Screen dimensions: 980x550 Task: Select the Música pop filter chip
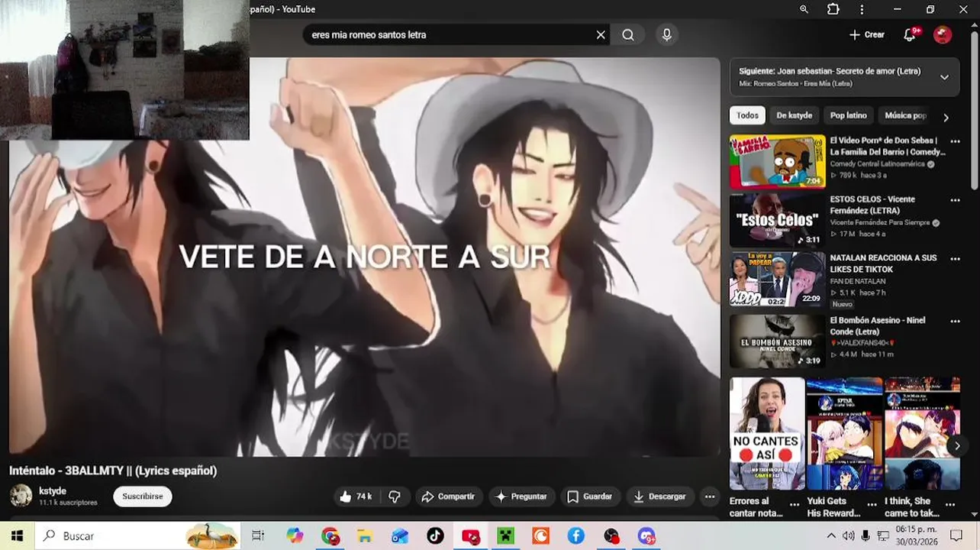pyautogui.click(x=905, y=115)
